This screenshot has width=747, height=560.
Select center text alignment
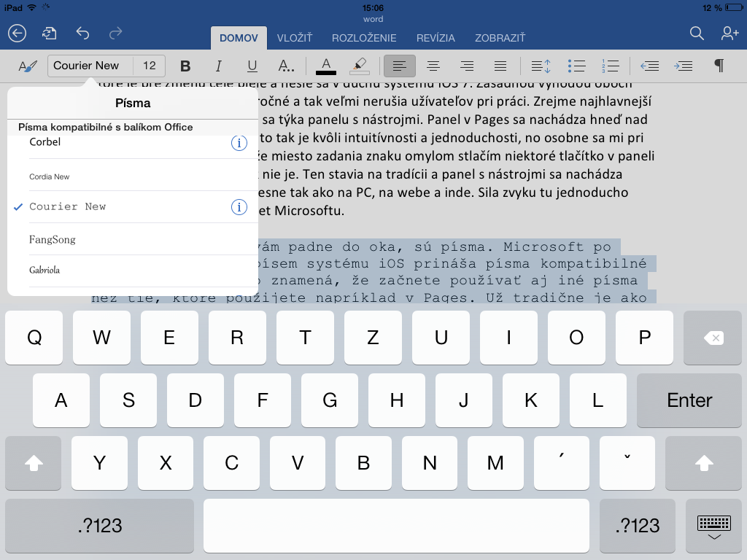[433, 66]
